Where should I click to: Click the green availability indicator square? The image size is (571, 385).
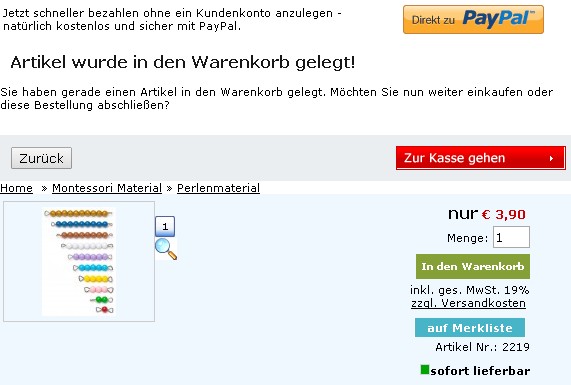pyautogui.click(x=425, y=370)
